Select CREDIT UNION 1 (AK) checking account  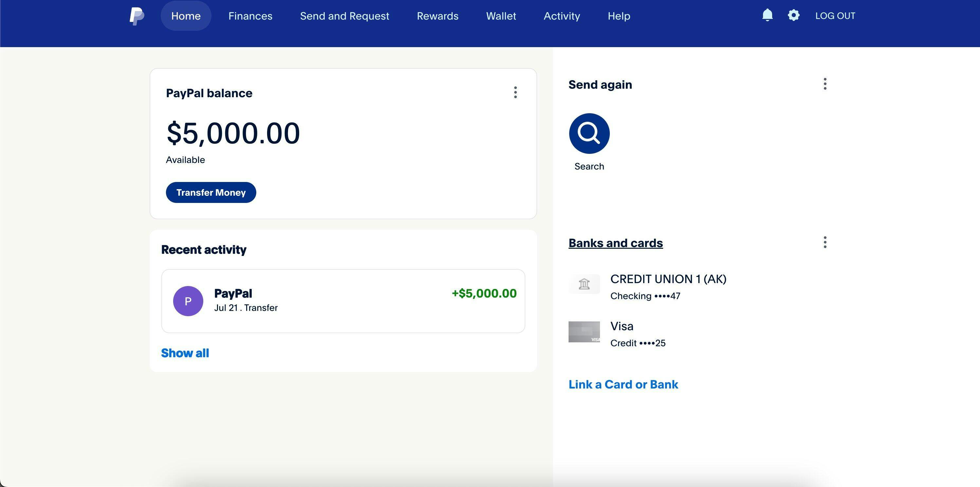(x=668, y=287)
